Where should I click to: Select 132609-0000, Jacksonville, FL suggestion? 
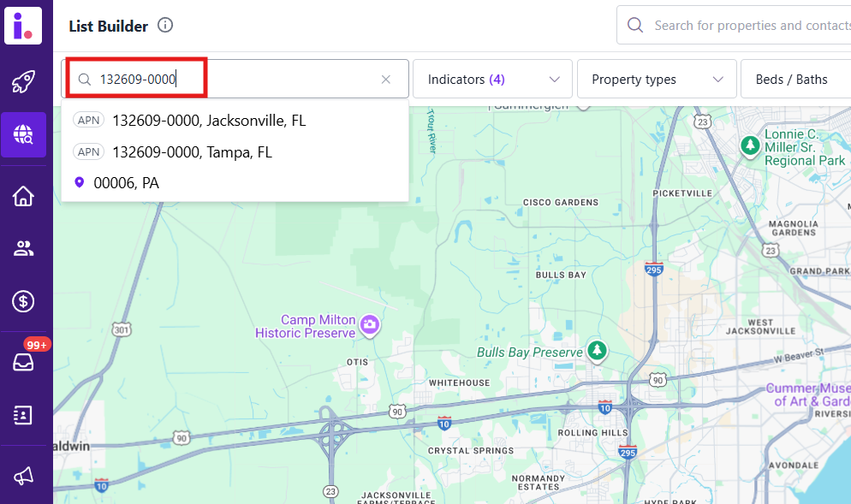pyautogui.click(x=209, y=121)
